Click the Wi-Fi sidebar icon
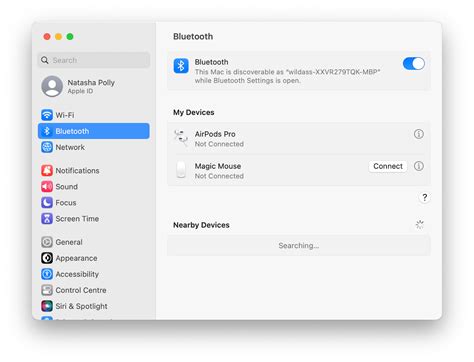474x362 pixels. (47, 115)
